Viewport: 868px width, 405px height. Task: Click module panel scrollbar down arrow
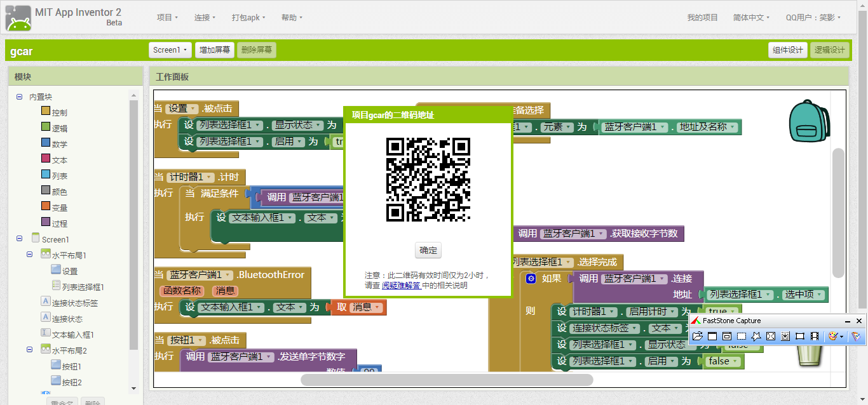coord(133,388)
